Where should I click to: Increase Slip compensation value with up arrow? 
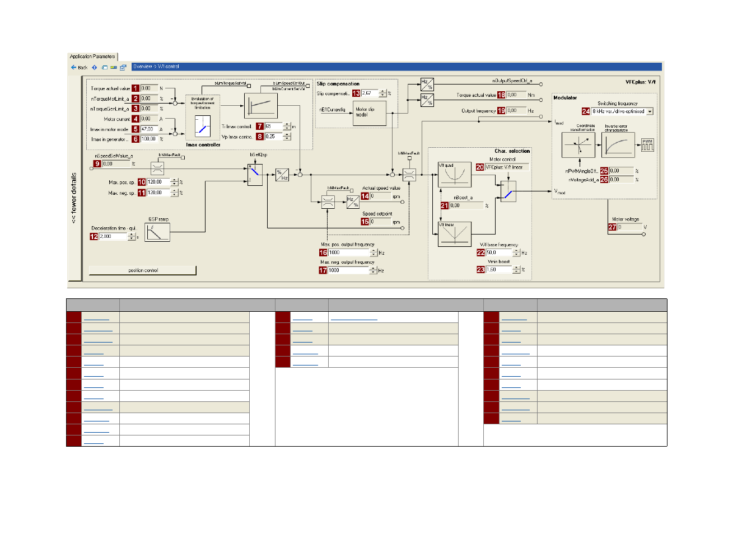coord(383,91)
